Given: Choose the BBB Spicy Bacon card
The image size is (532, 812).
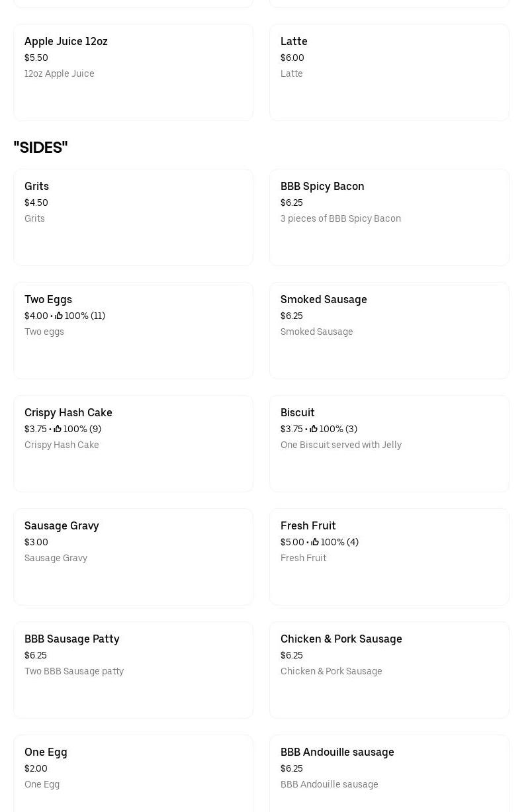Looking at the screenshot, I should coord(389,218).
